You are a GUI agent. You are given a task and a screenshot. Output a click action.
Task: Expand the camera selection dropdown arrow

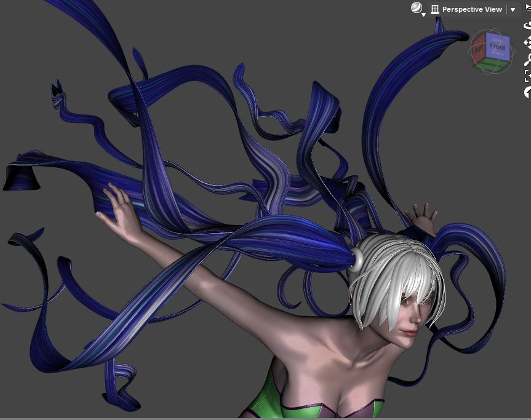click(513, 9)
